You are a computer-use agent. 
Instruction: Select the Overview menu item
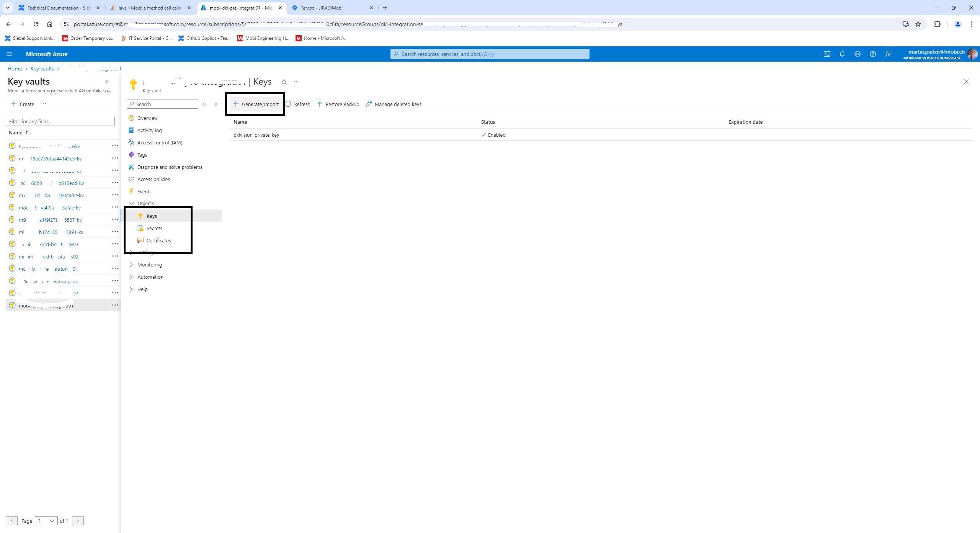pyautogui.click(x=148, y=118)
